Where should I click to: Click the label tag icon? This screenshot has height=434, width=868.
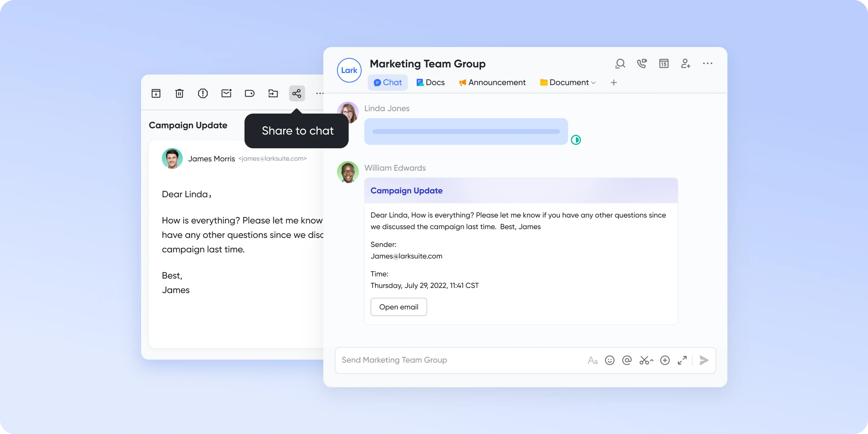click(250, 93)
